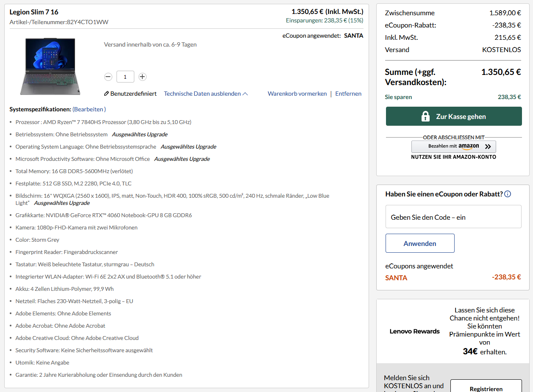The height and width of the screenshot is (392, 533).
Task: Open the eCoupon info tooltip icon
Action: click(x=508, y=193)
